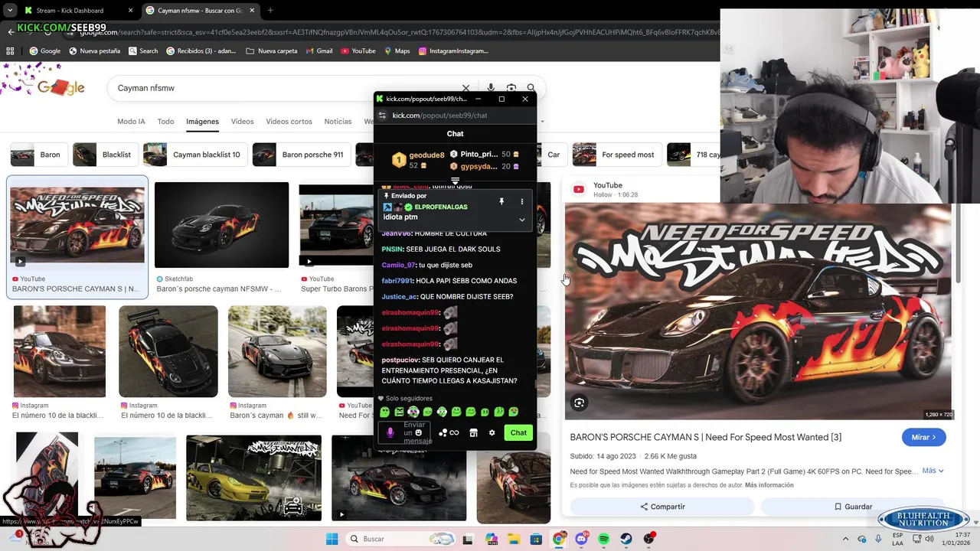This screenshot has height=551, width=980.
Task: Unpin the pinned chat message
Action: (501, 201)
